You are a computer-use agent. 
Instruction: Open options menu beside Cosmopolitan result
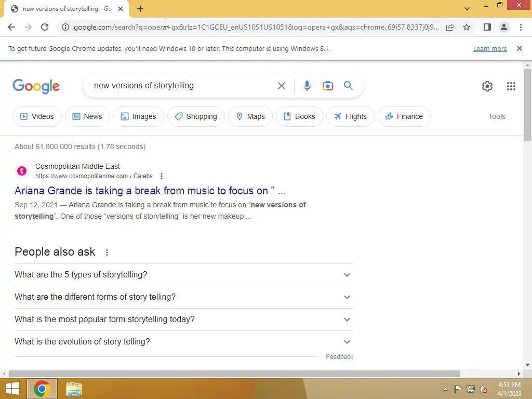162,176
